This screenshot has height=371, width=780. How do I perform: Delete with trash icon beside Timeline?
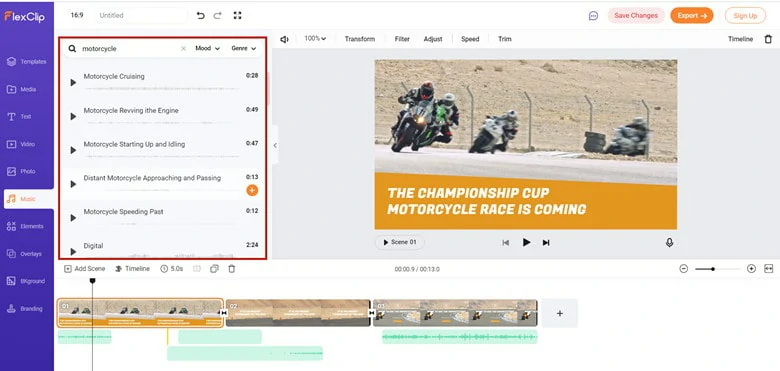(768, 39)
